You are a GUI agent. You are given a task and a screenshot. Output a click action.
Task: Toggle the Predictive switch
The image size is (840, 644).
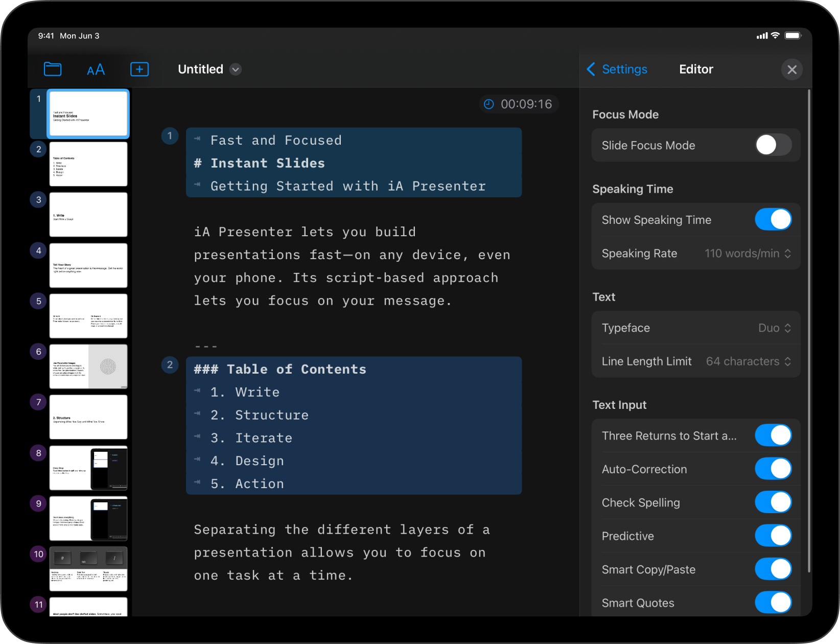click(x=773, y=536)
